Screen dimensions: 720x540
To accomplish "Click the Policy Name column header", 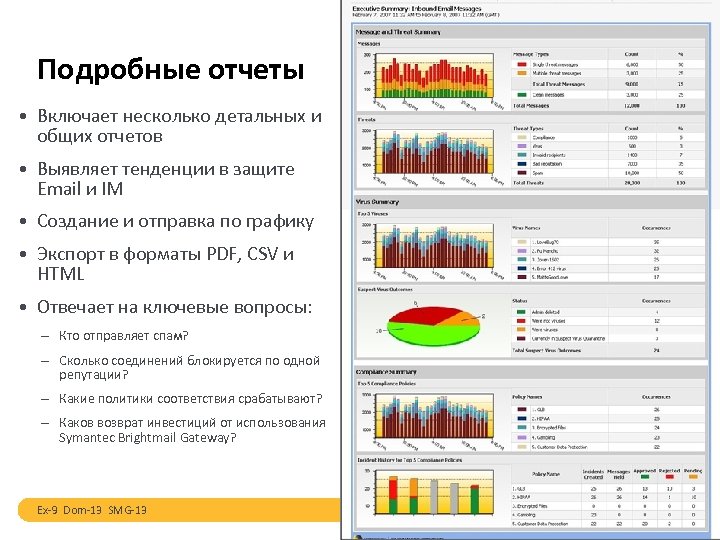I will coord(546,474).
